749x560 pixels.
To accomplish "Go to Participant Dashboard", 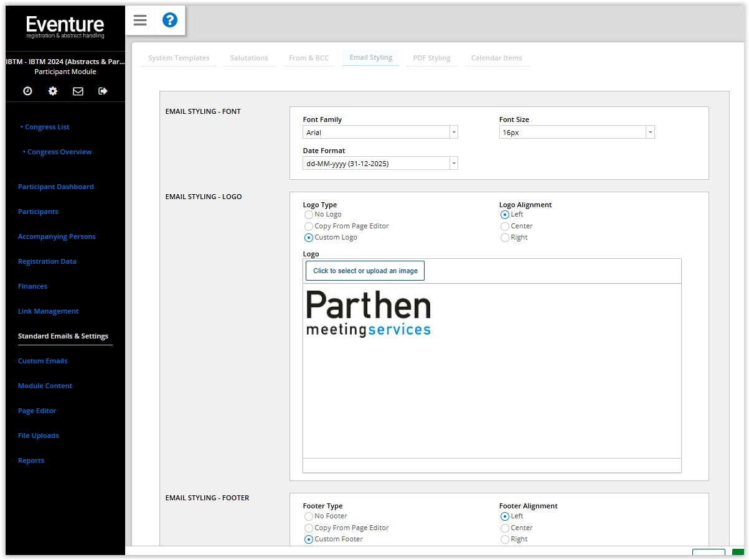I will coord(56,187).
